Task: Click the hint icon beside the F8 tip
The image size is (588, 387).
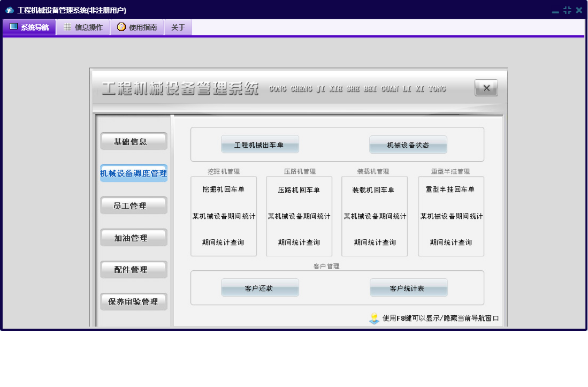Action: point(375,318)
